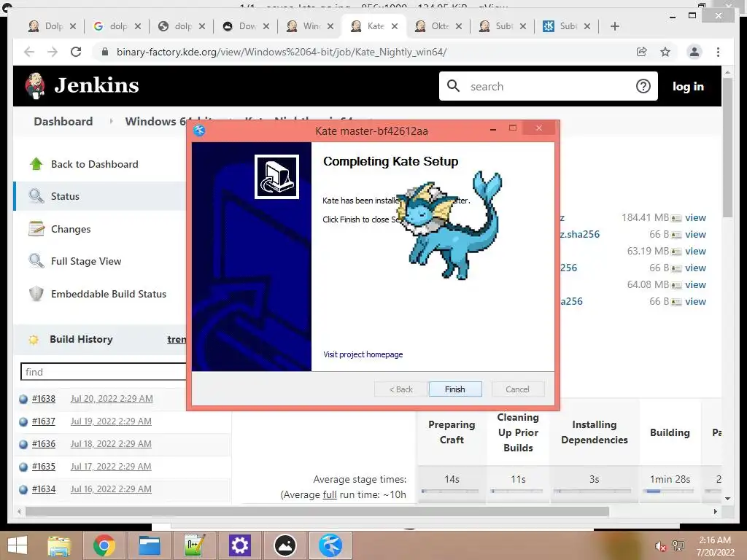The width and height of the screenshot is (747, 560).
Task: Focus the Jenkins search field
Action: click(x=548, y=86)
